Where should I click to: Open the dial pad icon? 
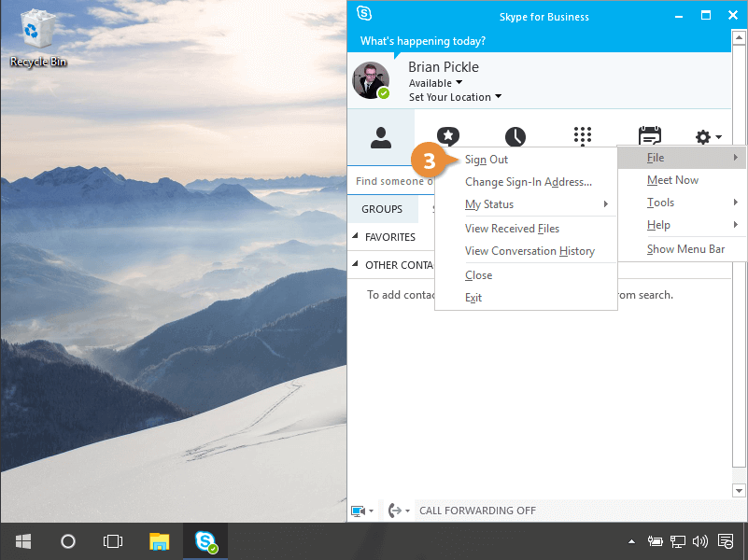[x=583, y=137]
